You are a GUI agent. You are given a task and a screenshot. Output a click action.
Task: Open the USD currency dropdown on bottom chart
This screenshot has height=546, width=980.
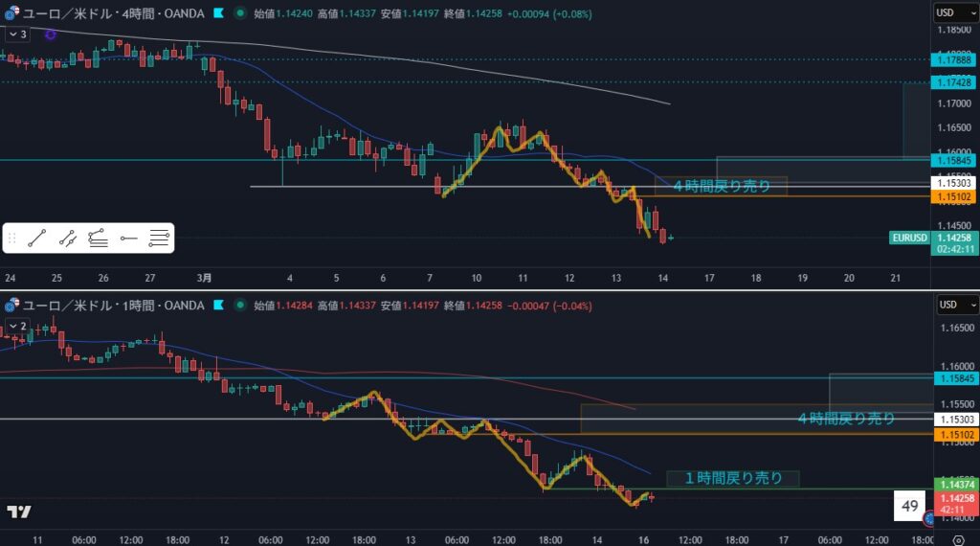coord(948,305)
